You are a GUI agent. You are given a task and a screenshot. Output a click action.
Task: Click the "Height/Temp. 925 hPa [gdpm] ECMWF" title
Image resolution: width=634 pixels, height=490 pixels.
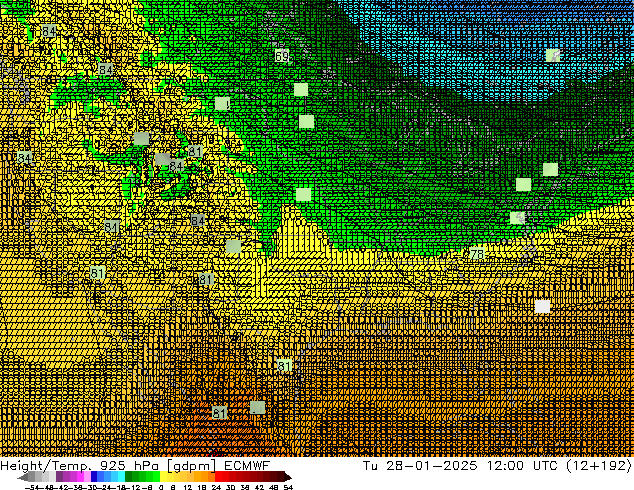tap(135, 466)
